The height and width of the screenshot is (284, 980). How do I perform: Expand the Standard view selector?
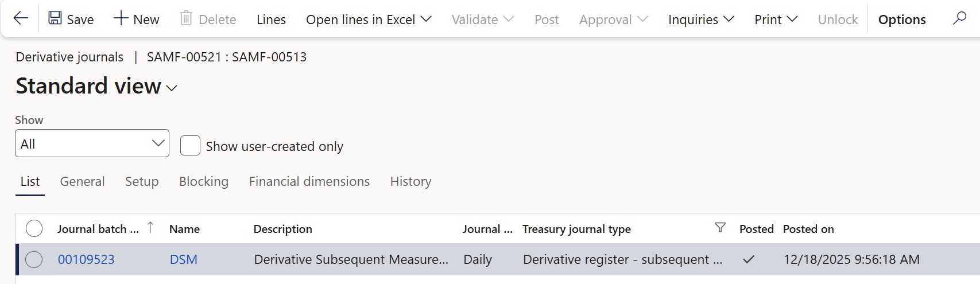pyautogui.click(x=171, y=88)
